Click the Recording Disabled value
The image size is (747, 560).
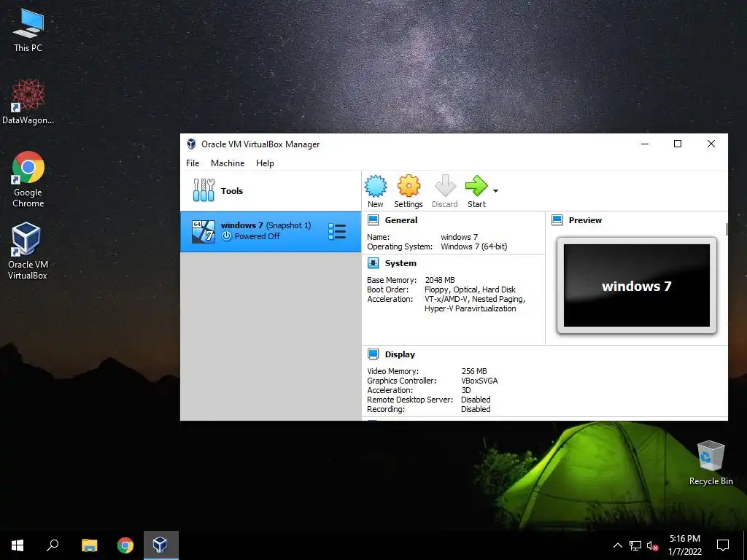pos(476,409)
